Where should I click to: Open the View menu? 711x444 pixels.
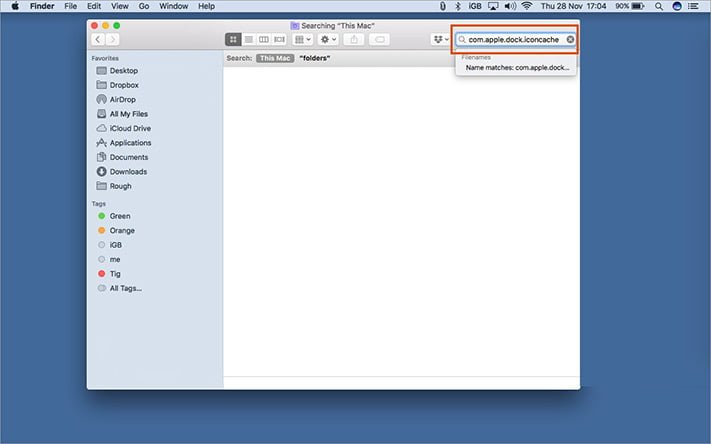[x=120, y=6]
